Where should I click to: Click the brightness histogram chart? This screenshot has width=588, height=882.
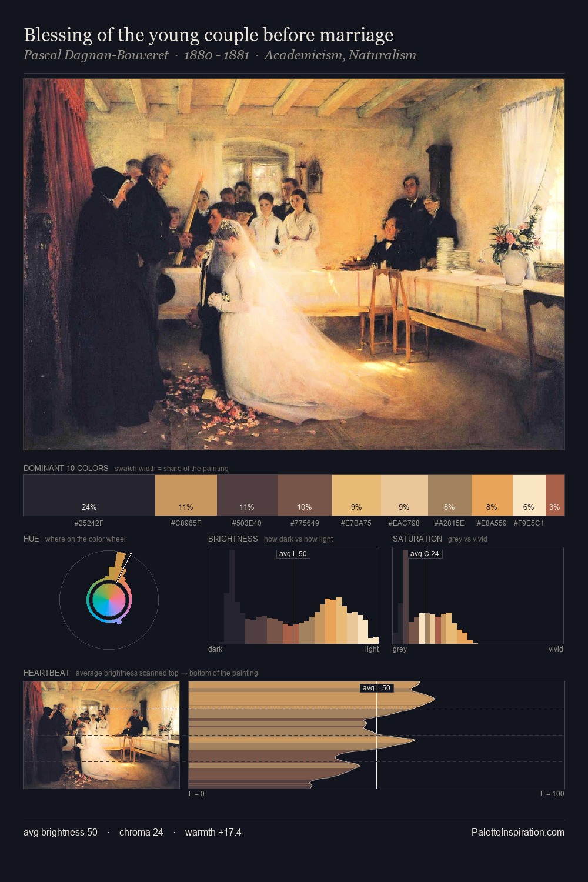pyautogui.click(x=293, y=596)
